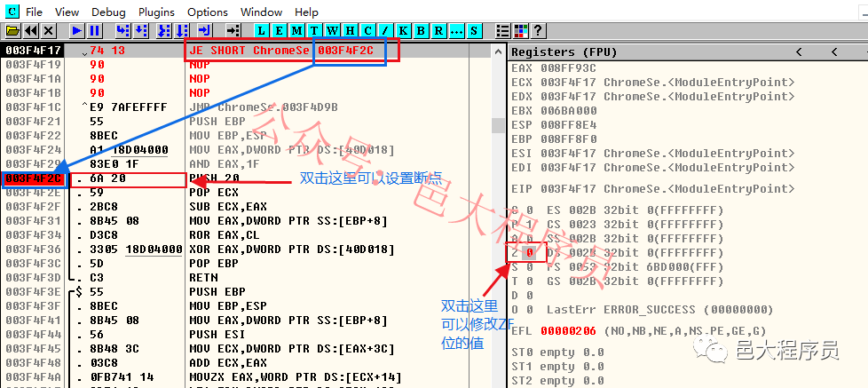Open Run trace with the ... button

point(456,30)
